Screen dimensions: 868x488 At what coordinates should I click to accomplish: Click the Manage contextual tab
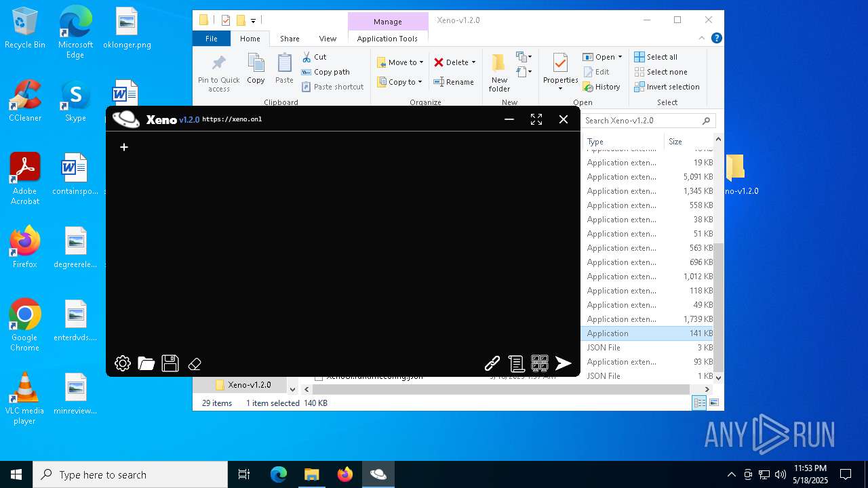(x=388, y=22)
